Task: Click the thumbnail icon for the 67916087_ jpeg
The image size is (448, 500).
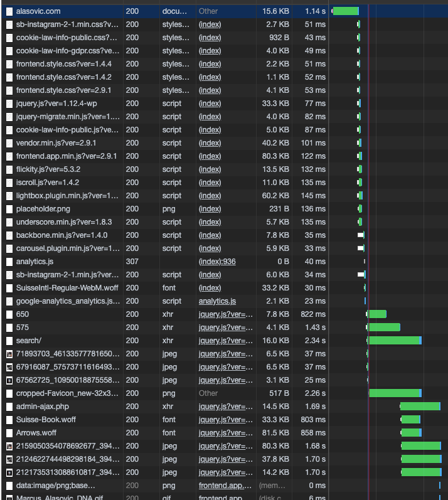Action: pos(9,367)
